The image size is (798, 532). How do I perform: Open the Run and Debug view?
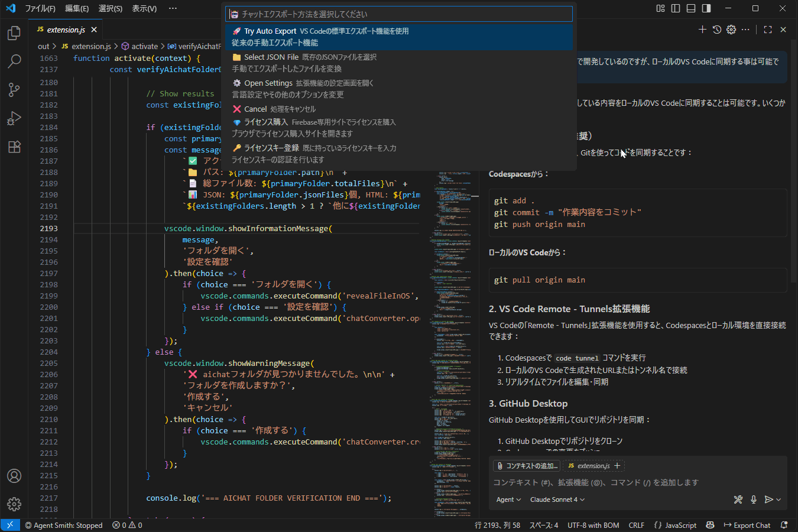(14, 118)
